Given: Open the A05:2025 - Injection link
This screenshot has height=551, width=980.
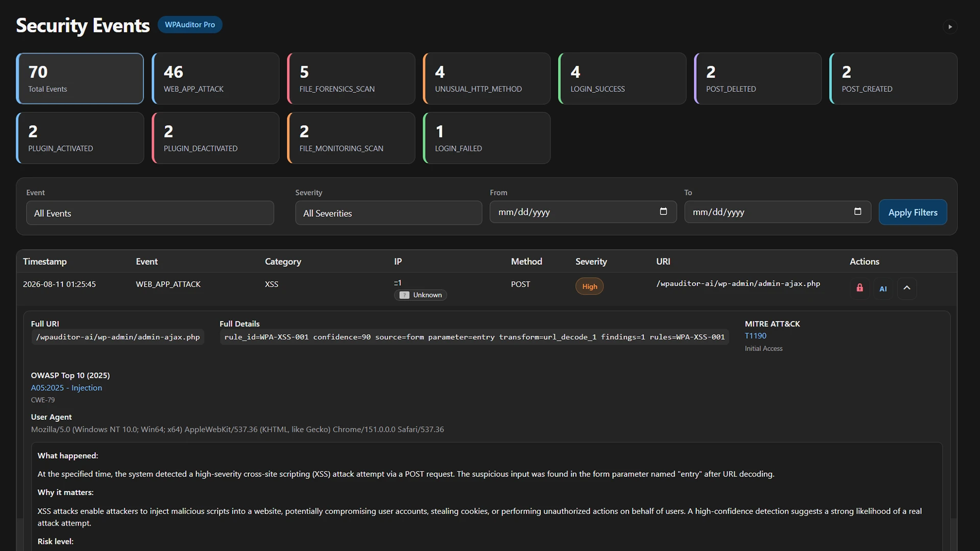Looking at the screenshot, I should point(66,388).
